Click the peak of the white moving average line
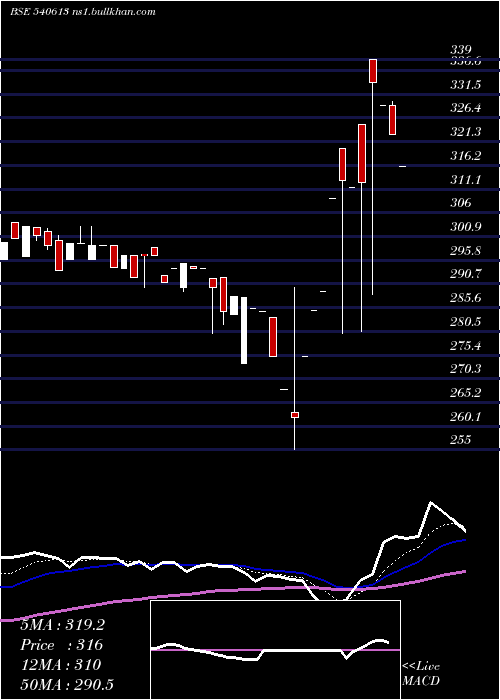 [431, 503]
